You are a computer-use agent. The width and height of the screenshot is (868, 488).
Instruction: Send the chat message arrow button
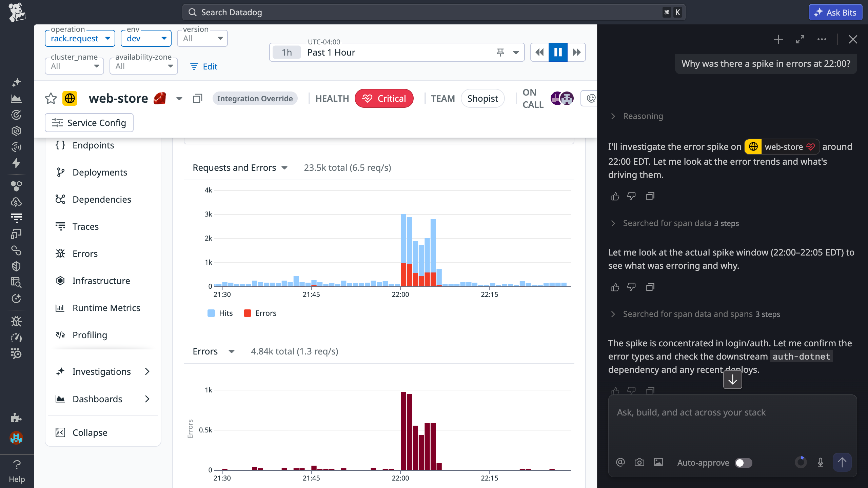[x=842, y=462]
